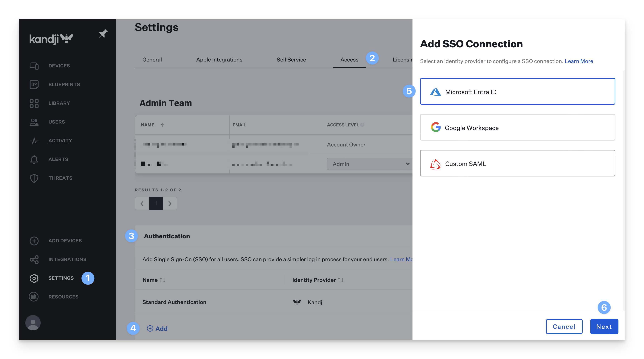Click the Google Workspace logo icon
Image resolution: width=644 pixels, height=359 pixels.
[436, 127]
